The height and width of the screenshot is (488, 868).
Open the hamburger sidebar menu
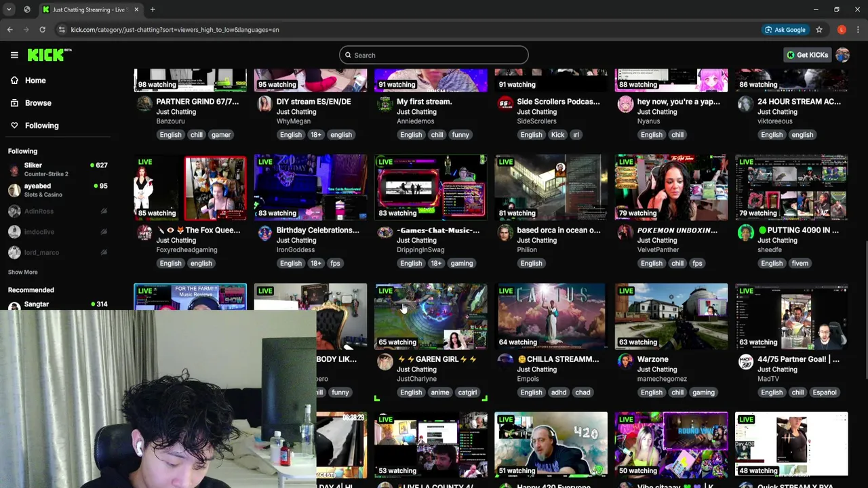point(14,55)
